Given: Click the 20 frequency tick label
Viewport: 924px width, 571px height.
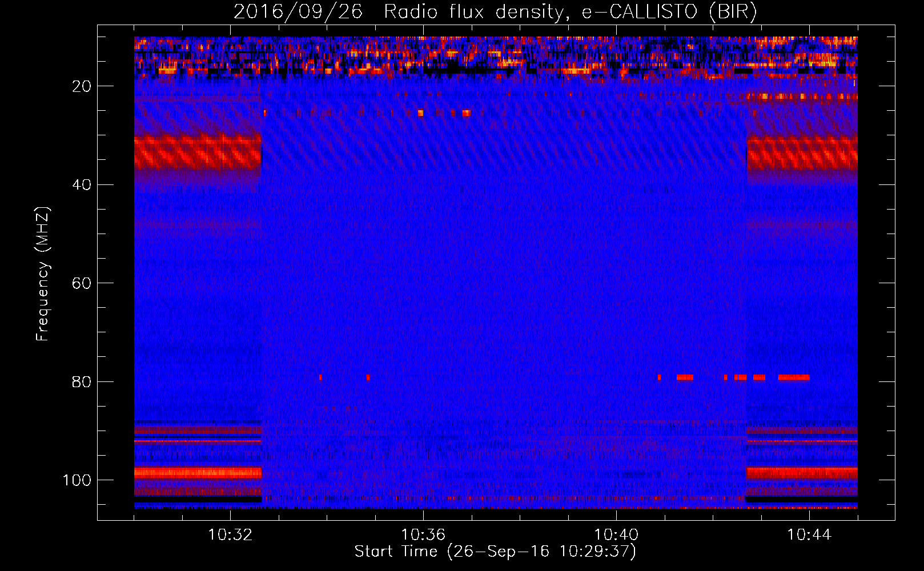Looking at the screenshot, I should tap(82, 86).
